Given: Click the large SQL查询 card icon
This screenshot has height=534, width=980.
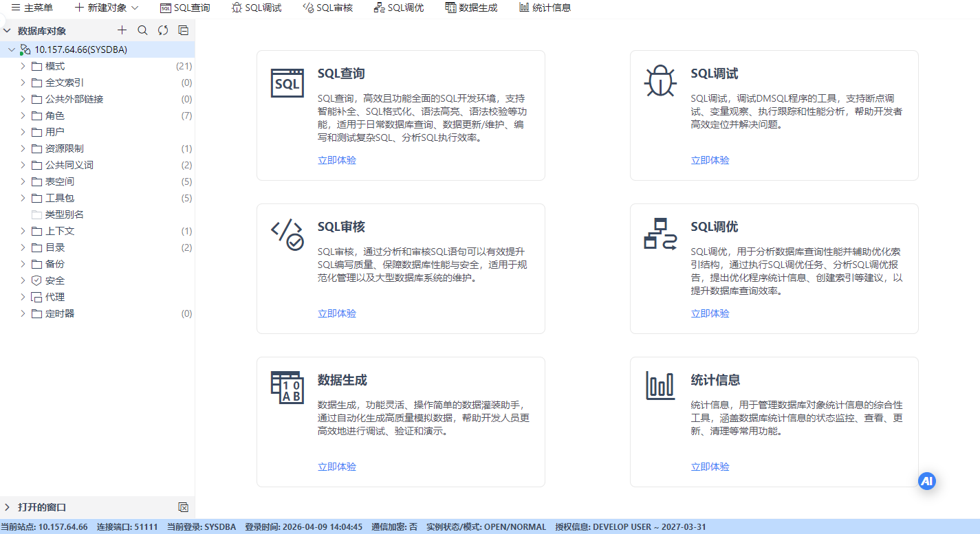Looking at the screenshot, I should pyautogui.click(x=287, y=82).
